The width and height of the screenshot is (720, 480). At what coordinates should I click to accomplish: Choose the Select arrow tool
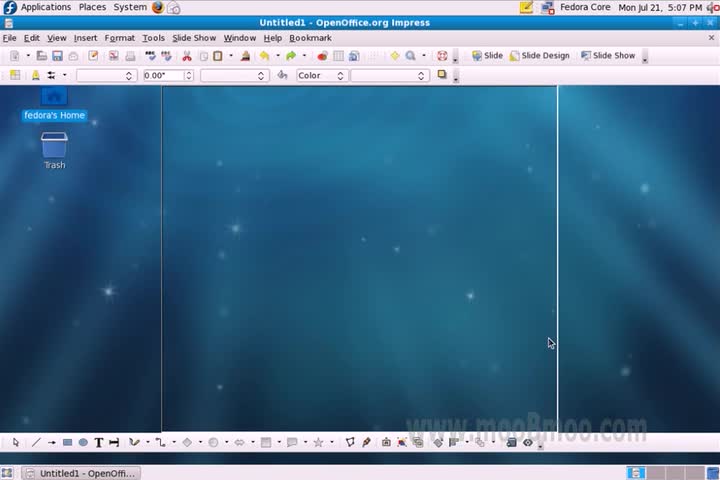click(x=16, y=442)
